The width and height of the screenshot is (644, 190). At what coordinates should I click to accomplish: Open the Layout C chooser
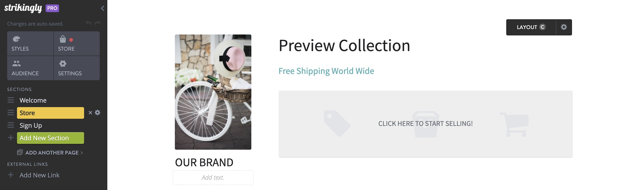pos(531,27)
